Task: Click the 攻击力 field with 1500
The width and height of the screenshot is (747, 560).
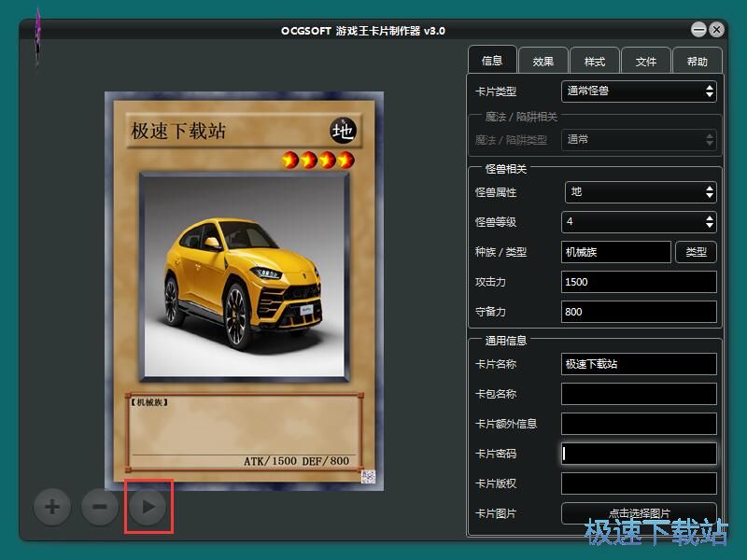Action: [x=639, y=282]
